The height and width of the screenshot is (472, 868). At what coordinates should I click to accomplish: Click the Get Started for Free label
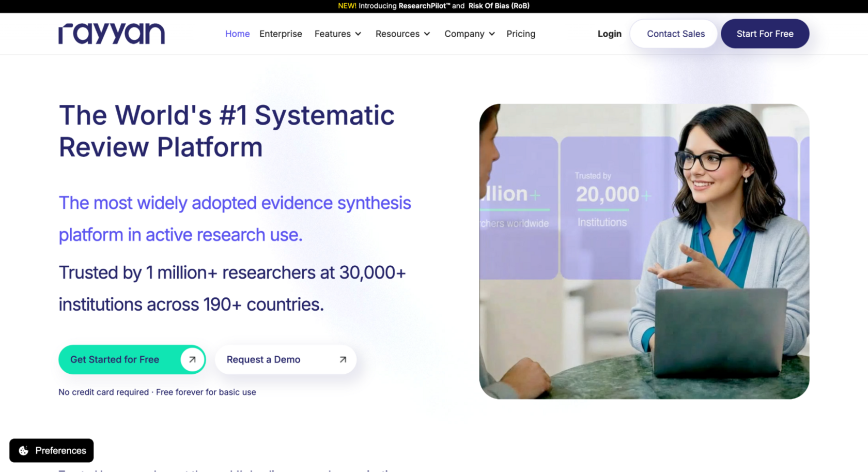[115, 359]
